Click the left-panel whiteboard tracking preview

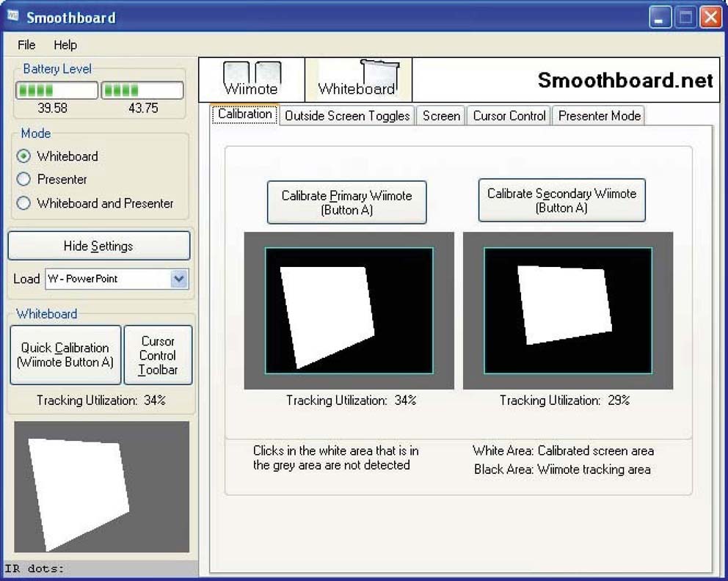click(x=102, y=487)
